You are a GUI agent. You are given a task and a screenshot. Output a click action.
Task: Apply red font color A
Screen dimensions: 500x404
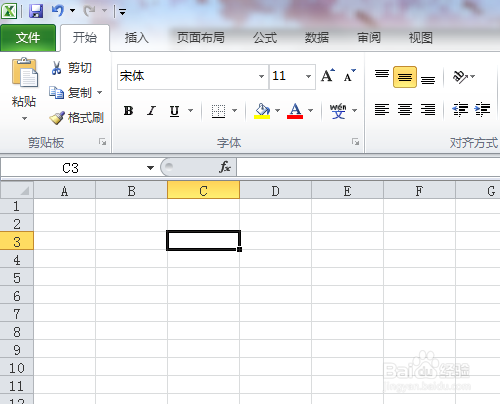coord(295,111)
